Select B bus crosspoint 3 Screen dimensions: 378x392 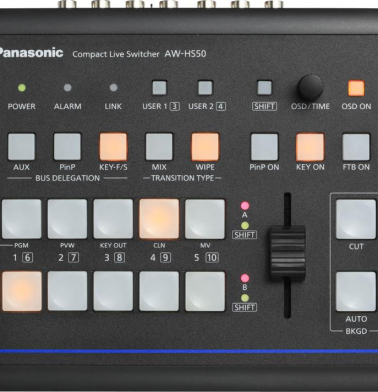coord(113,291)
